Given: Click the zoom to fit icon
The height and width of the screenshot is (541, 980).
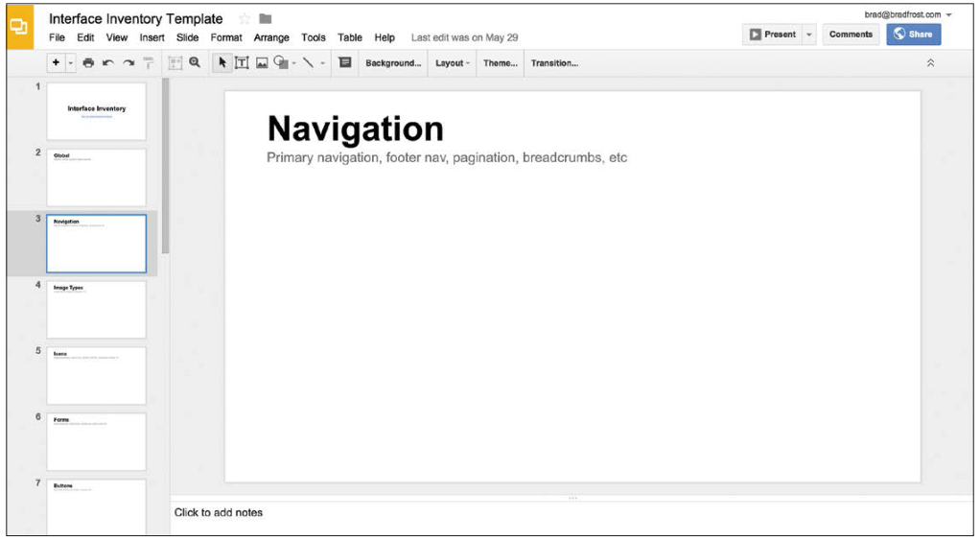Looking at the screenshot, I should (x=175, y=62).
